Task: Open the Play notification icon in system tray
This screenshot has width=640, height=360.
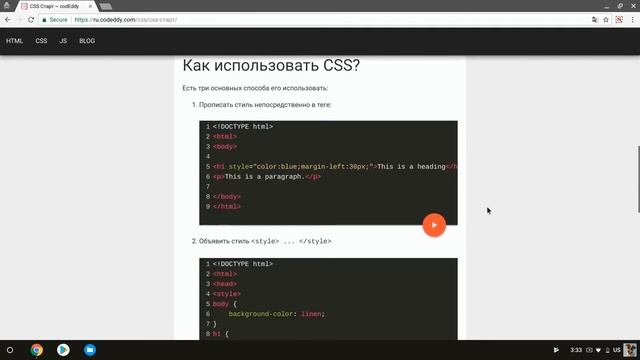Action: 556,350
